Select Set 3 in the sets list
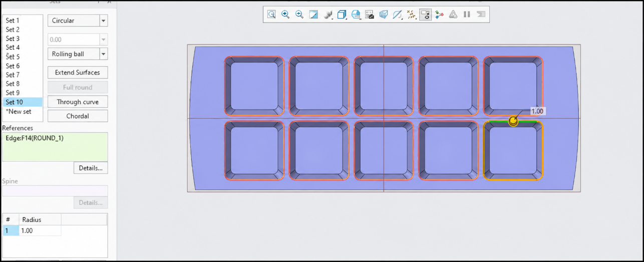Viewport: 644px width, 262px height. tap(23, 38)
